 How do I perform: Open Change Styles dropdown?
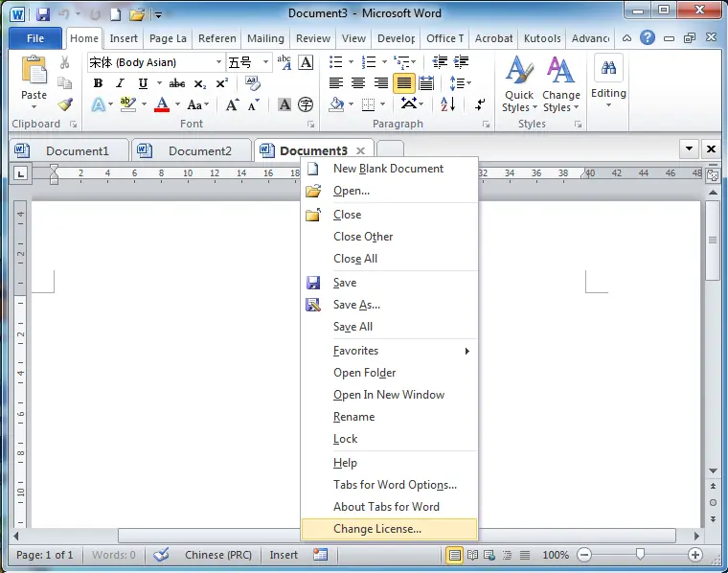coord(561,83)
